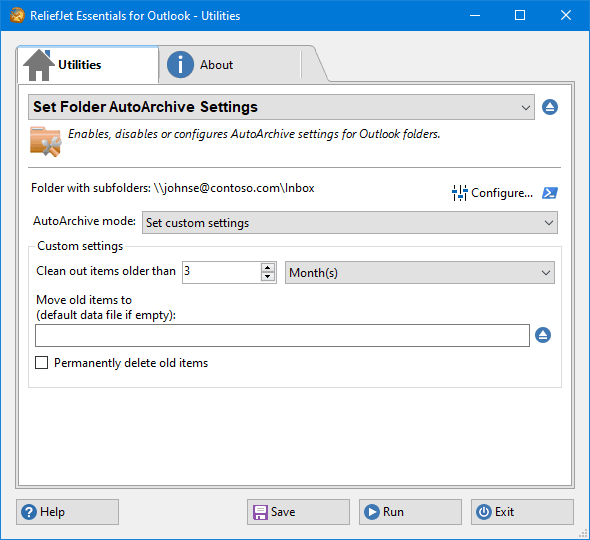Screen dimensions: 590x540
Task: Click the eject icon next to the archive path field
Action: click(543, 335)
